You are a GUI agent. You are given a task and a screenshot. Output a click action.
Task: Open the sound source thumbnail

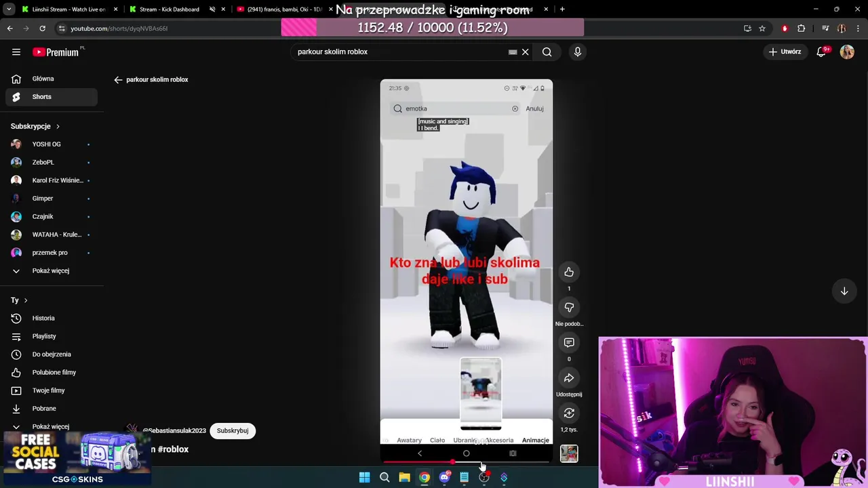(x=569, y=453)
